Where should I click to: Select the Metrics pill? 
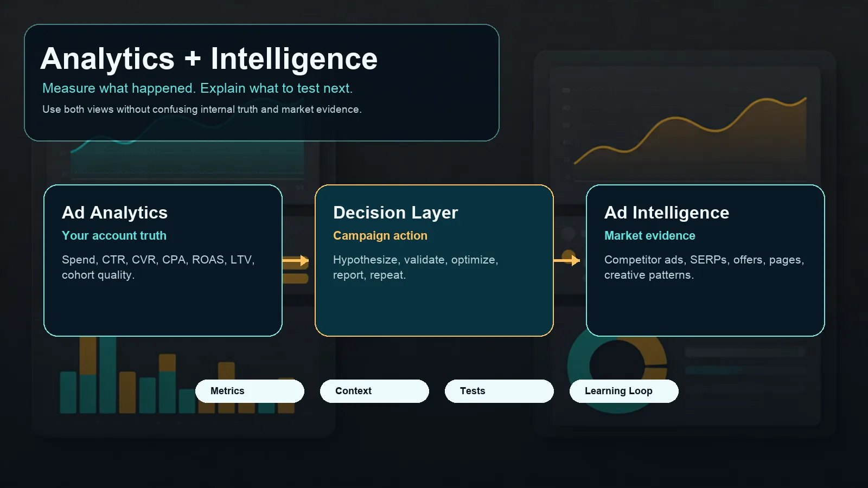point(250,391)
